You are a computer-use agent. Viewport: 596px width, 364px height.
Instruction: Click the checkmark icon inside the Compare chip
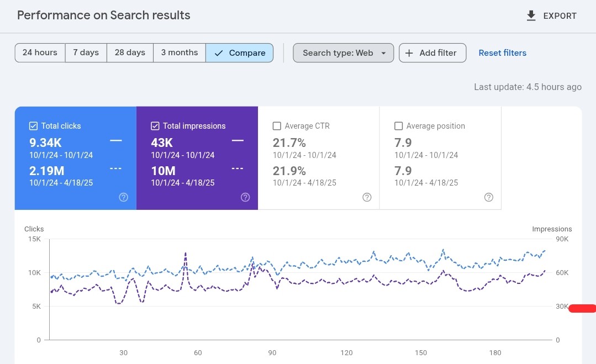pyautogui.click(x=219, y=52)
